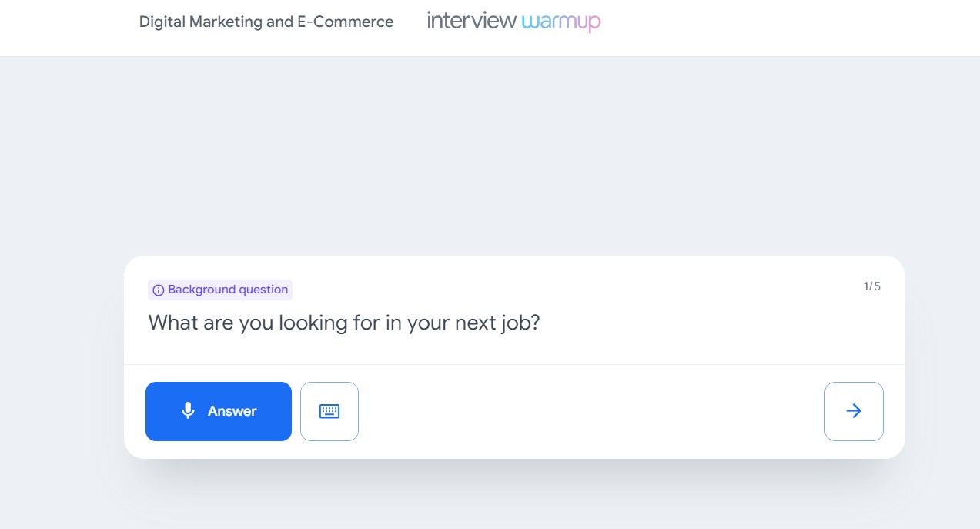Click the "warmup" text in the header logo
This screenshot has height=529, width=980.
(562, 22)
